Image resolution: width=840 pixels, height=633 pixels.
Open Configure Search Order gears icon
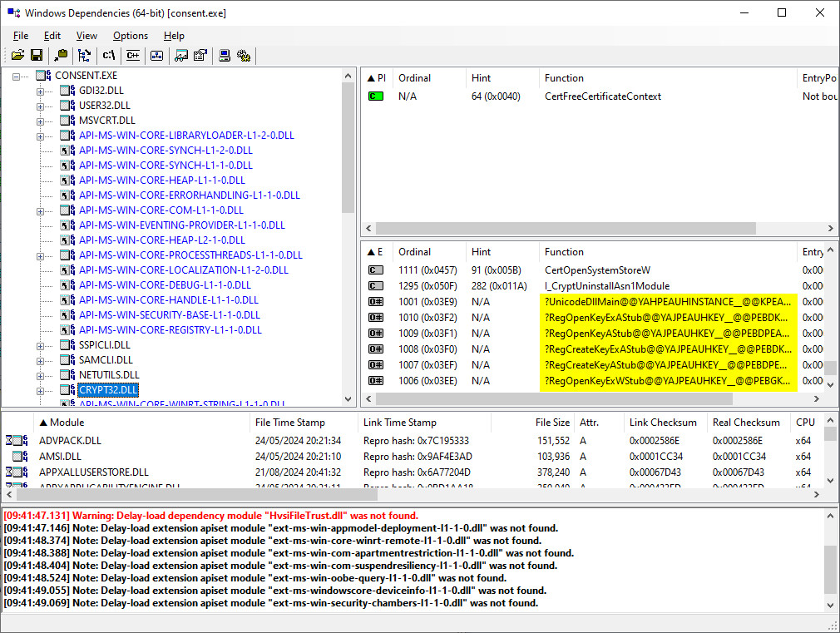coord(244,55)
